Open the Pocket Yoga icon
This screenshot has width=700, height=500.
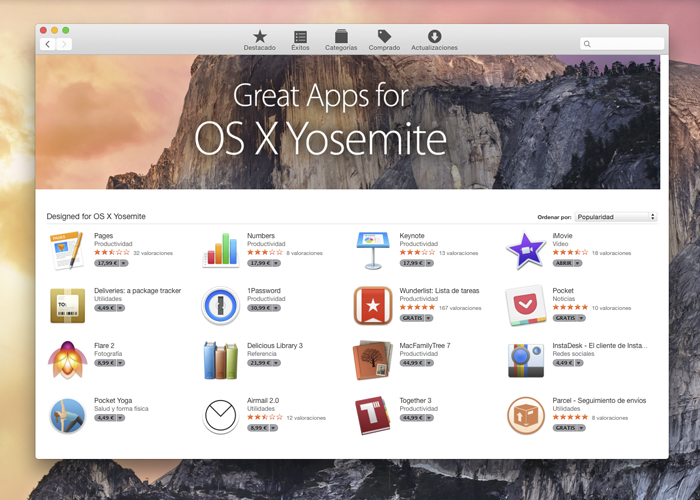point(67,416)
